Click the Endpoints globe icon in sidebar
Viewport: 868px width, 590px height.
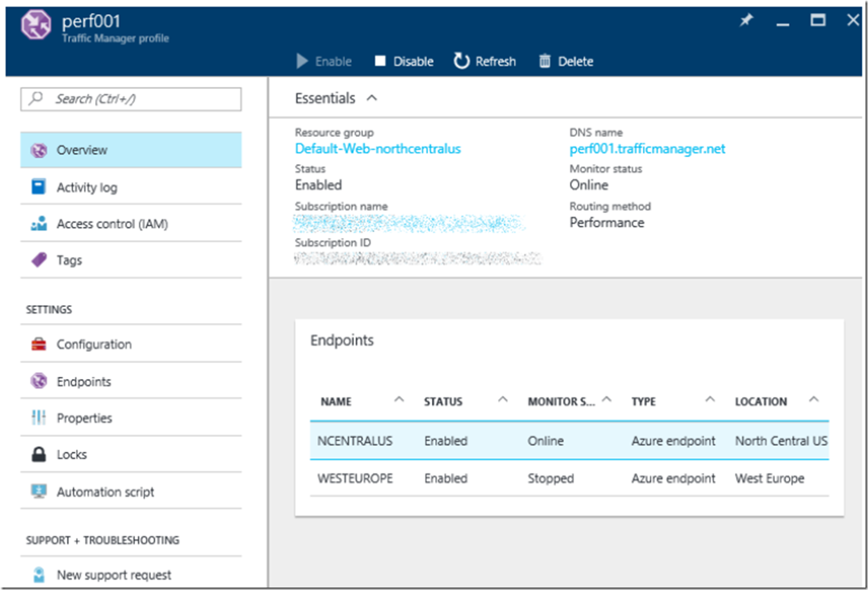point(39,381)
